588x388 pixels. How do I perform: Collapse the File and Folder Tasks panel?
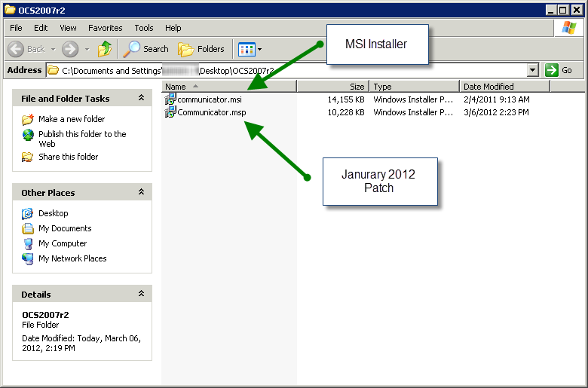pos(142,98)
